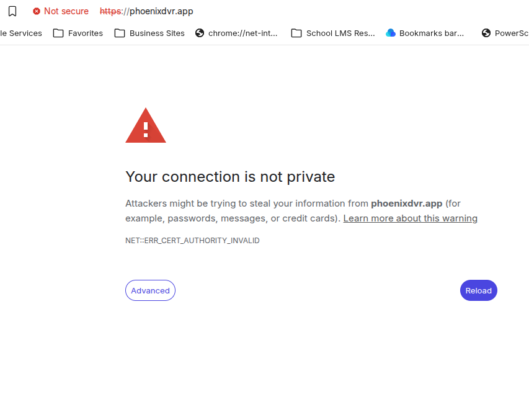Click the Business Sites folder icon

[120, 34]
